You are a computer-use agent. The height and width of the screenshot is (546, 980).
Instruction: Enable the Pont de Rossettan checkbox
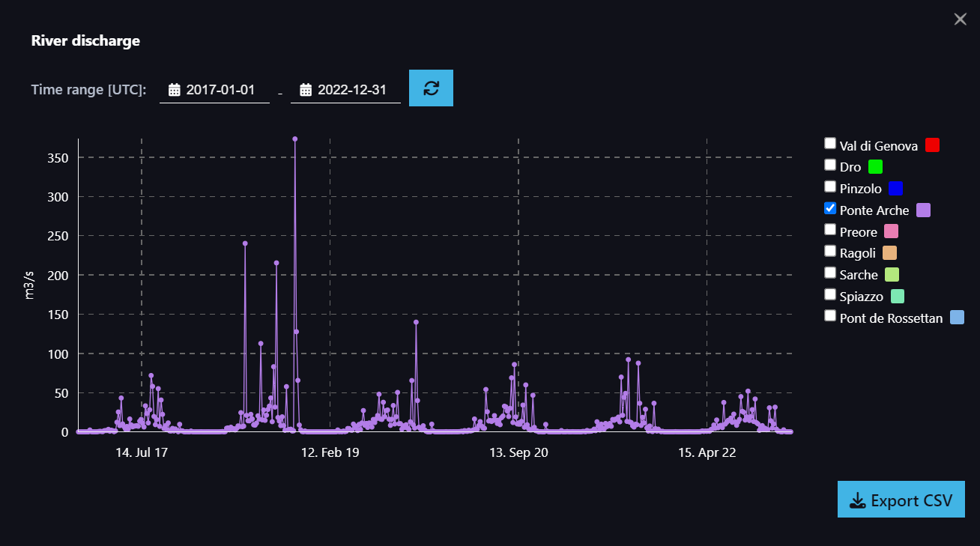tap(830, 315)
